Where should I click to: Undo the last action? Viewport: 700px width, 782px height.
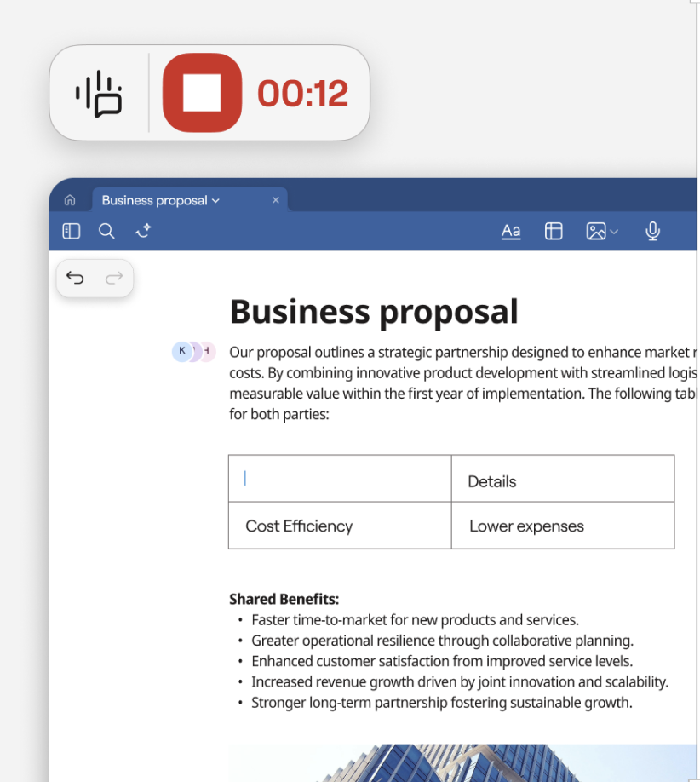pos(75,278)
